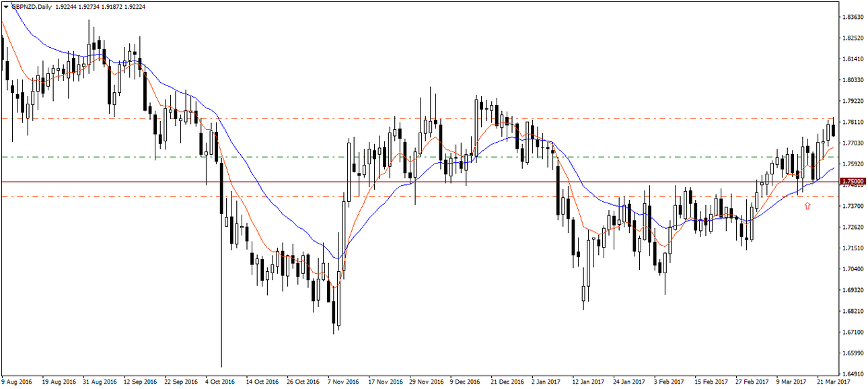The height and width of the screenshot is (389, 868).
Task: Click time axis label 9 Aug 2016
Action: pos(17,382)
